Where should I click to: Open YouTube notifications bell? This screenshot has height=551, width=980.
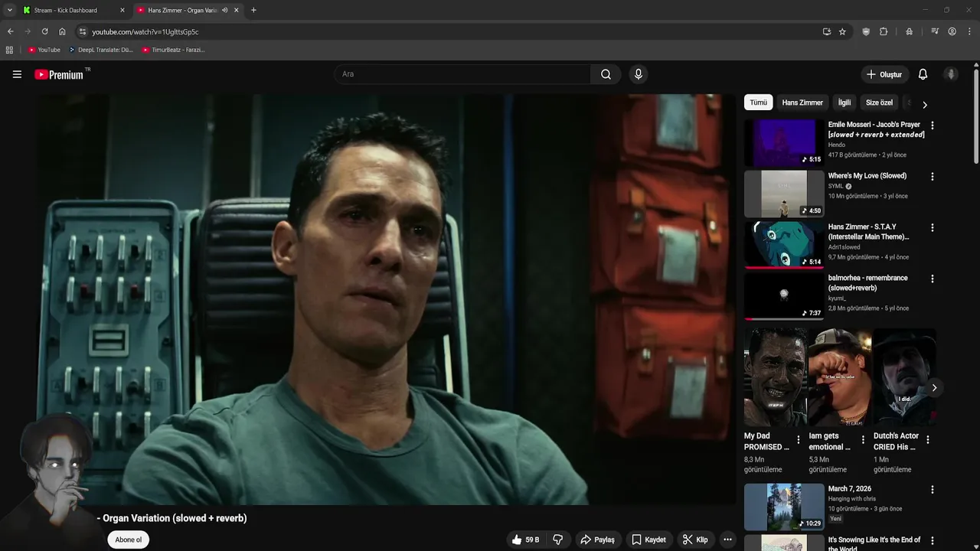[x=923, y=74]
